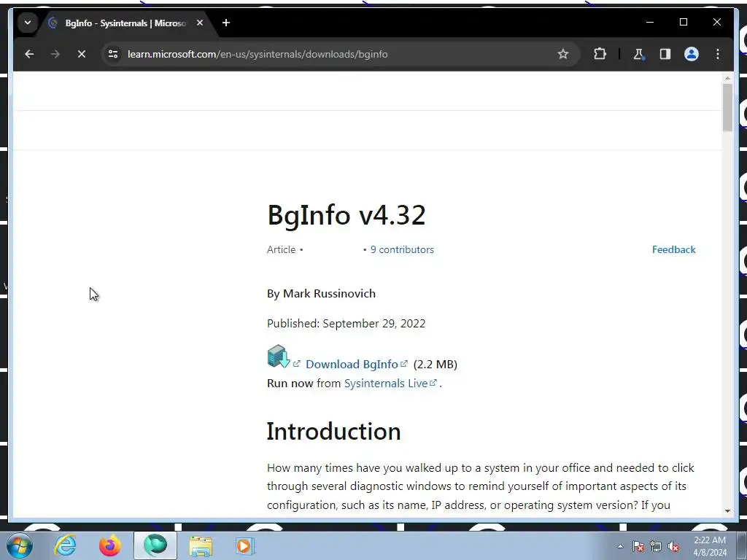Click the page scrollbar down arrow

coord(727,511)
